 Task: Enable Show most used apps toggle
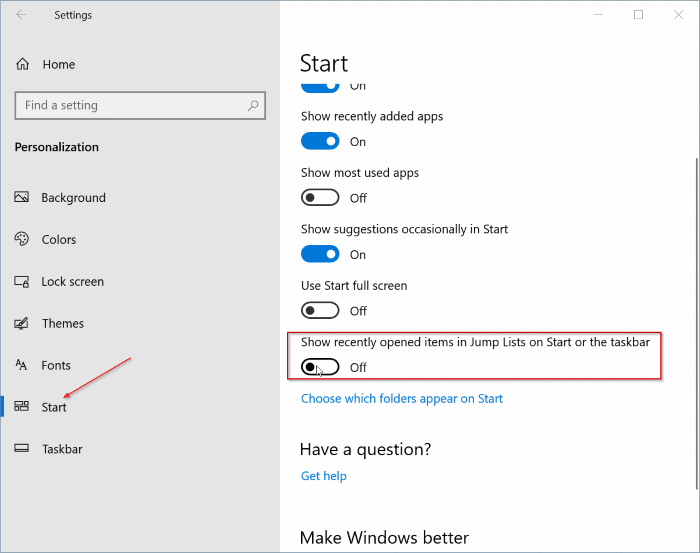pyautogui.click(x=320, y=198)
